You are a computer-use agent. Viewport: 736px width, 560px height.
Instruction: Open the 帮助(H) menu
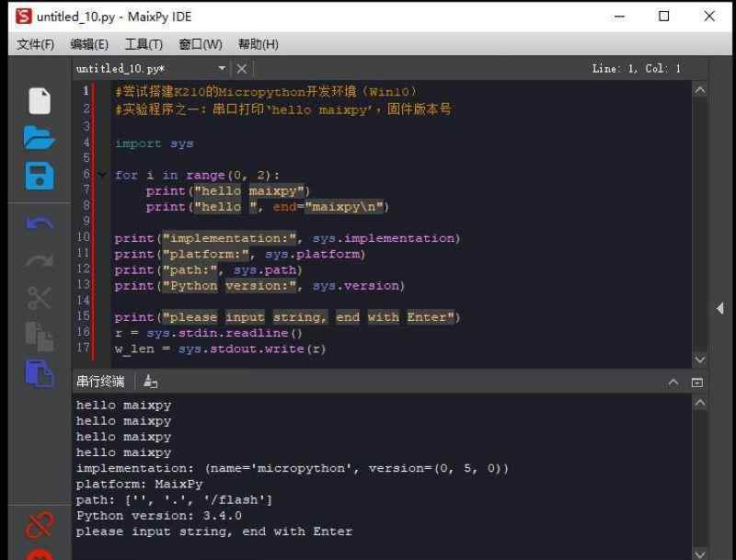[x=259, y=44]
